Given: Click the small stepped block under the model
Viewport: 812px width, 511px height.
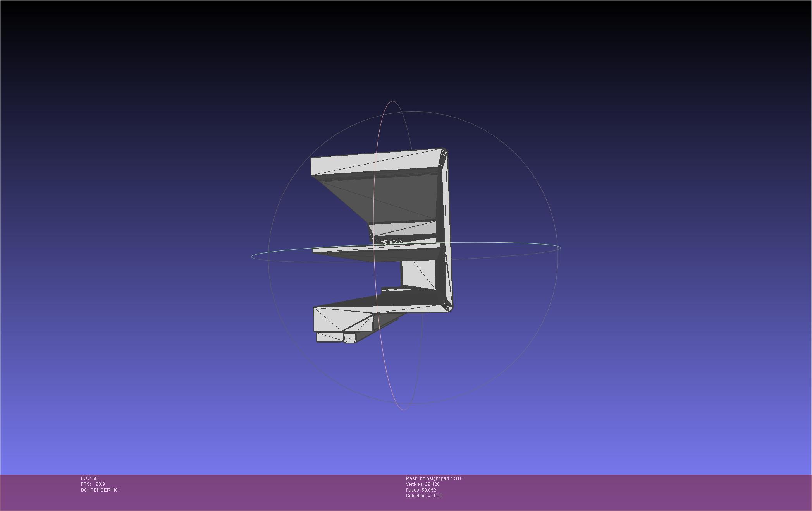Looking at the screenshot, I should click(x=329, y=337).
